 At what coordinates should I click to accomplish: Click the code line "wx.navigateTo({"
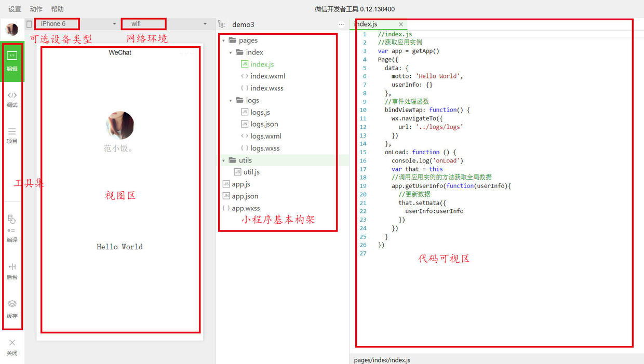click(x=417, y=118)
